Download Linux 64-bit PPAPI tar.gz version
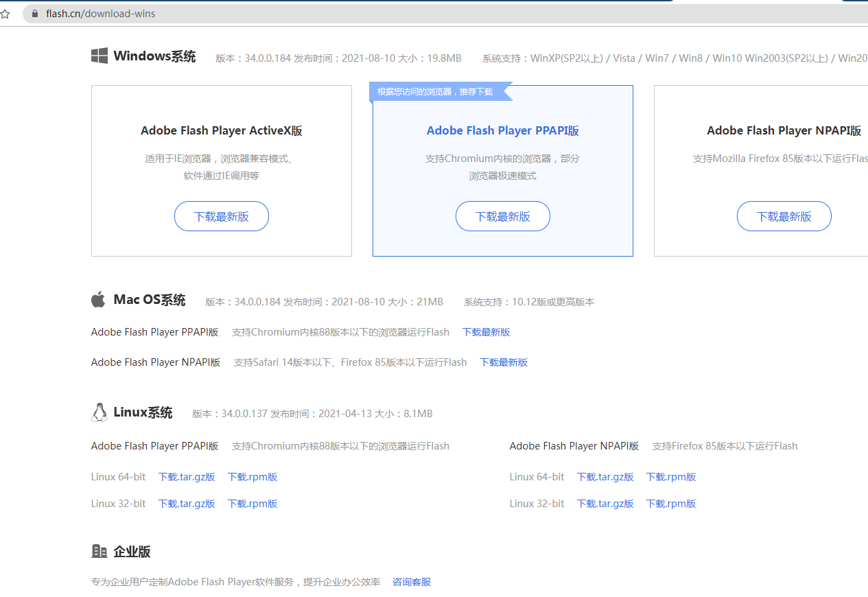This screenshot has height=597, width=868. point(187,477)
